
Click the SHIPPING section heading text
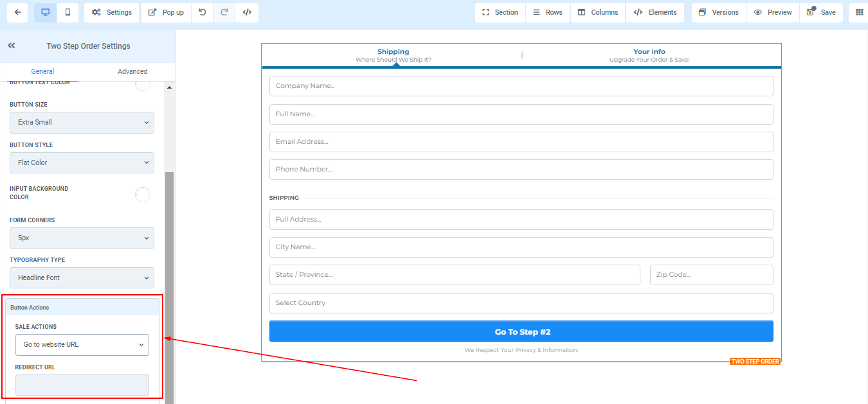(x=284, y=198)
